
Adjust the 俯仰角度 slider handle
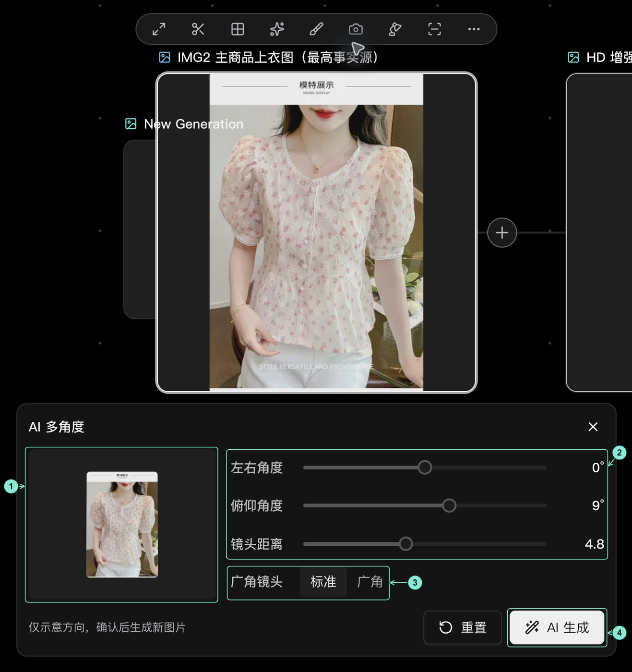[449, 505]
